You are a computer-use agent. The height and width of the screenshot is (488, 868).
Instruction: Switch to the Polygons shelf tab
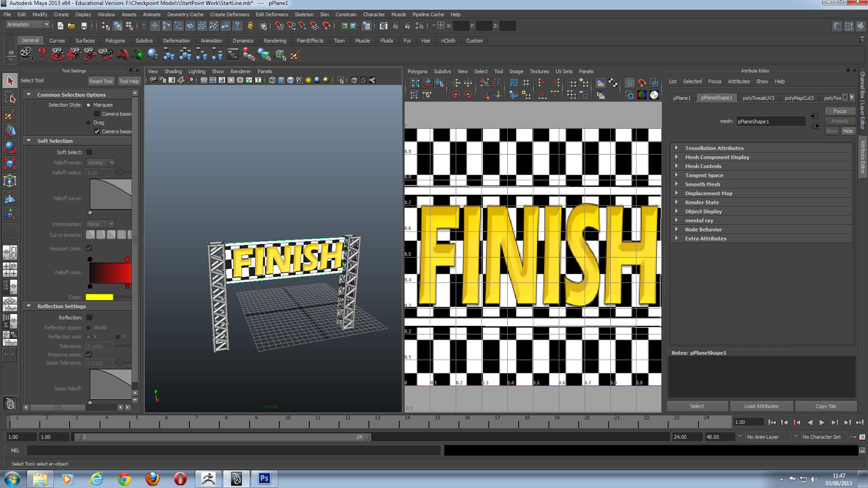coord(115,40)
